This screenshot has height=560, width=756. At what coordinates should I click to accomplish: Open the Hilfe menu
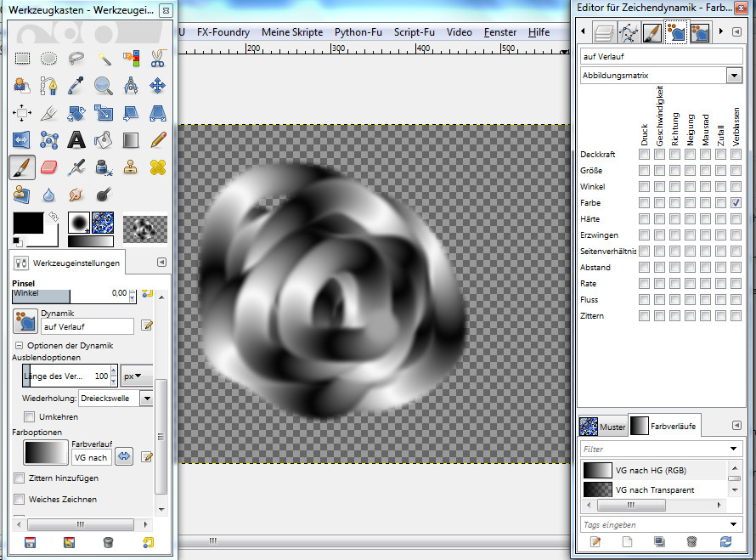539,32
